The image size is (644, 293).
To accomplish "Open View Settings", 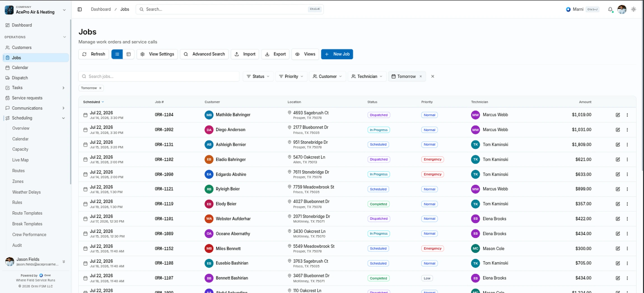I will tap(157, 54).
